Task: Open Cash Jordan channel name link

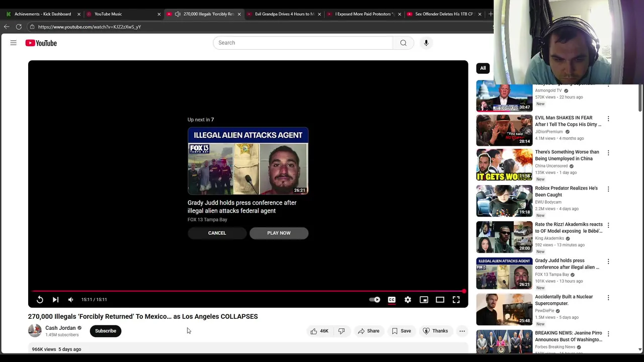Action: click(x=60, y=328)
